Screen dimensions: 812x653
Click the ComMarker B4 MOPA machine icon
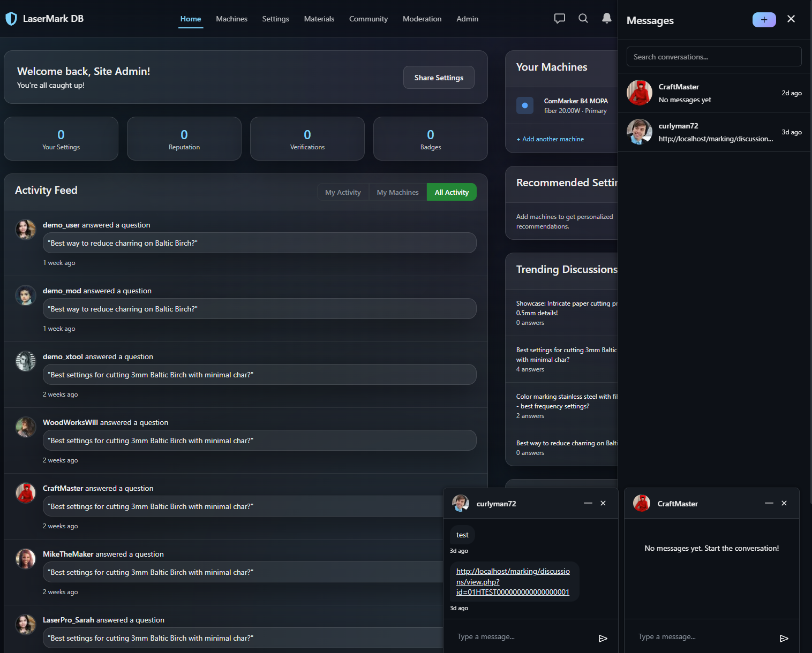pyautogui.click(x=525, y=105)
